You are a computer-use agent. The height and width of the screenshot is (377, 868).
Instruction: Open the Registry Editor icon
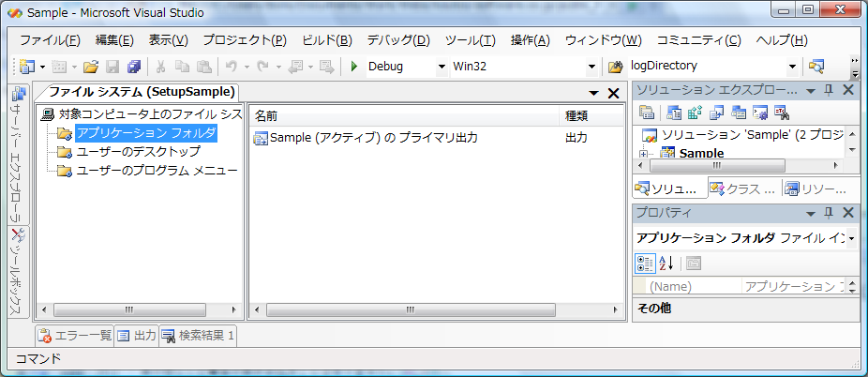click(x=695, y=113)
